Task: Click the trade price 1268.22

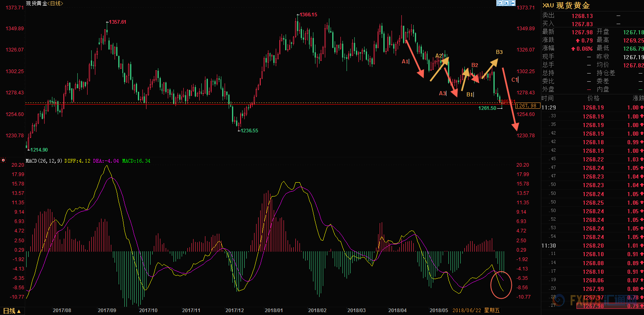Action: 593,160
